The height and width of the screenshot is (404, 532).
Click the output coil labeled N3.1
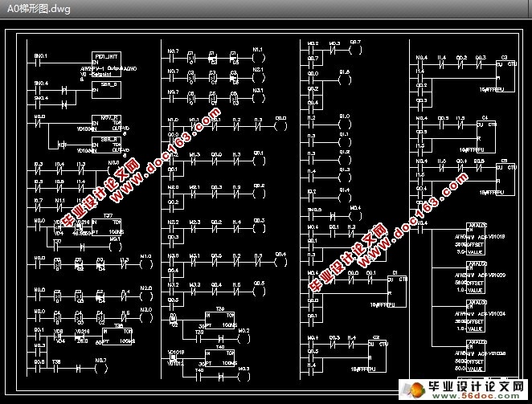point(259,98)
